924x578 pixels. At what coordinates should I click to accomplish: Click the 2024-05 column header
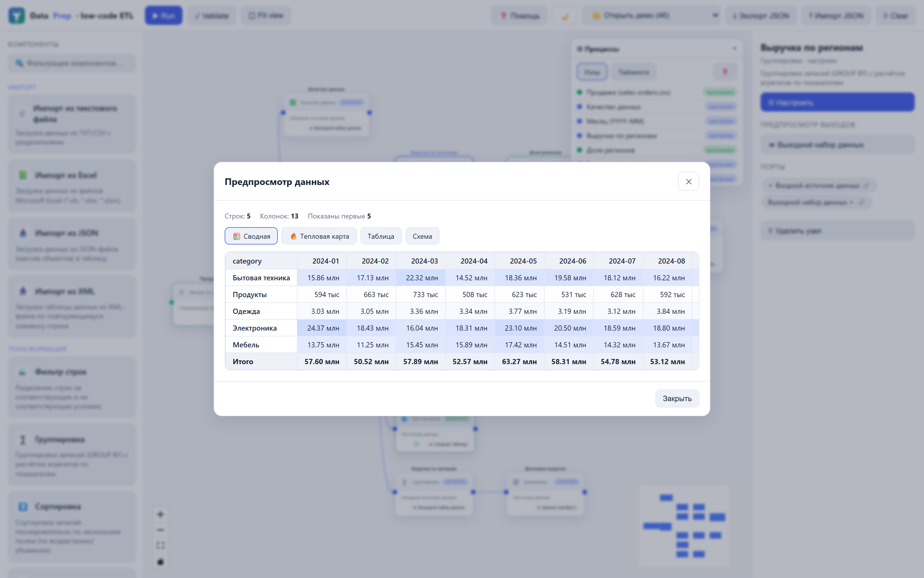[519, 261]
